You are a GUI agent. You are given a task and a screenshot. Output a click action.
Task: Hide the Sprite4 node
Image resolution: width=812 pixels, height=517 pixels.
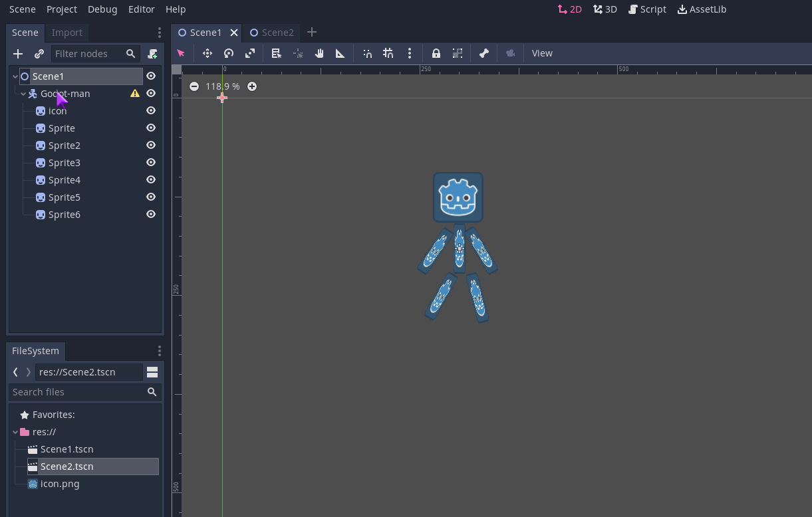coord(151,180)
